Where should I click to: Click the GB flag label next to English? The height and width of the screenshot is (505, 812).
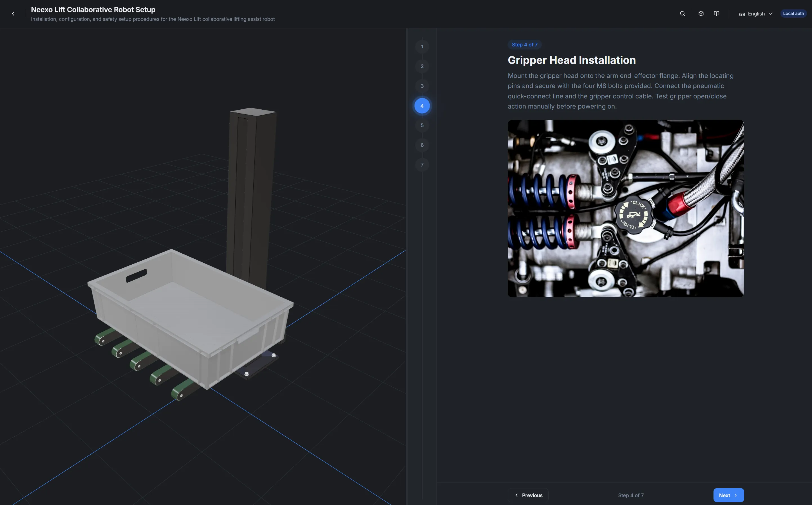(x=742, y=14)
